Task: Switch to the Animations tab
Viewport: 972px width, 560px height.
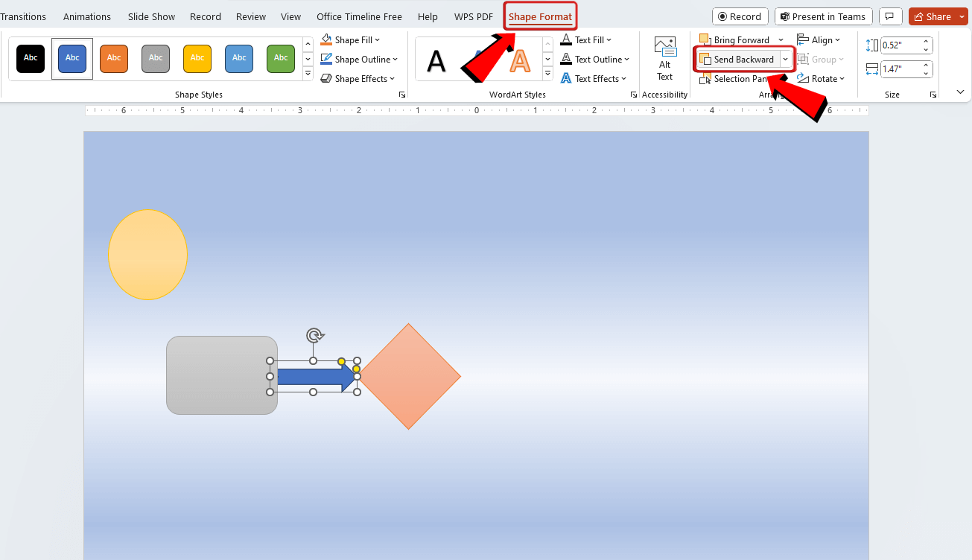Action: click(86, 16)
